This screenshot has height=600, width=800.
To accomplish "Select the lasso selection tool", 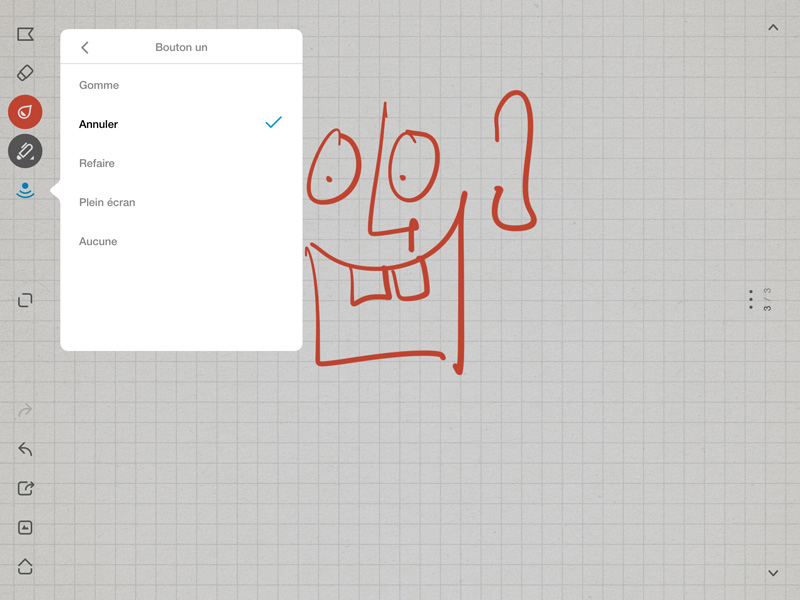I will pyautogui.click(x=25, y=34).
